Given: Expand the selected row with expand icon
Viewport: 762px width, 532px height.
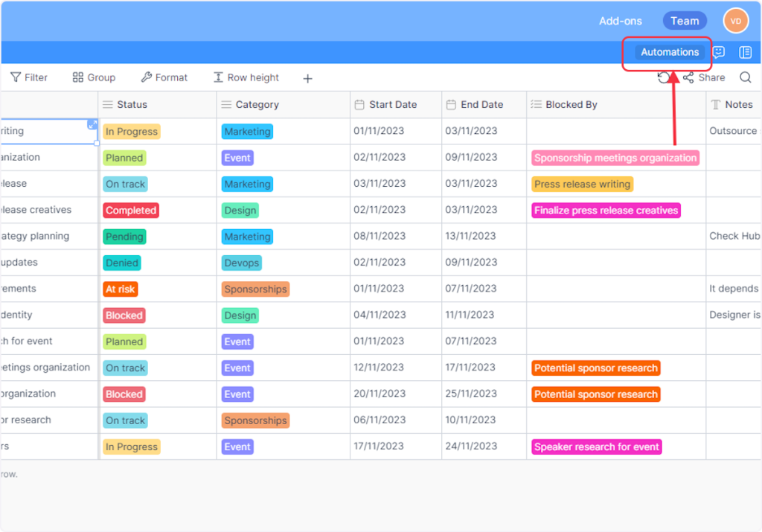Looking at the screenshot, I should [x=92, y=124].
